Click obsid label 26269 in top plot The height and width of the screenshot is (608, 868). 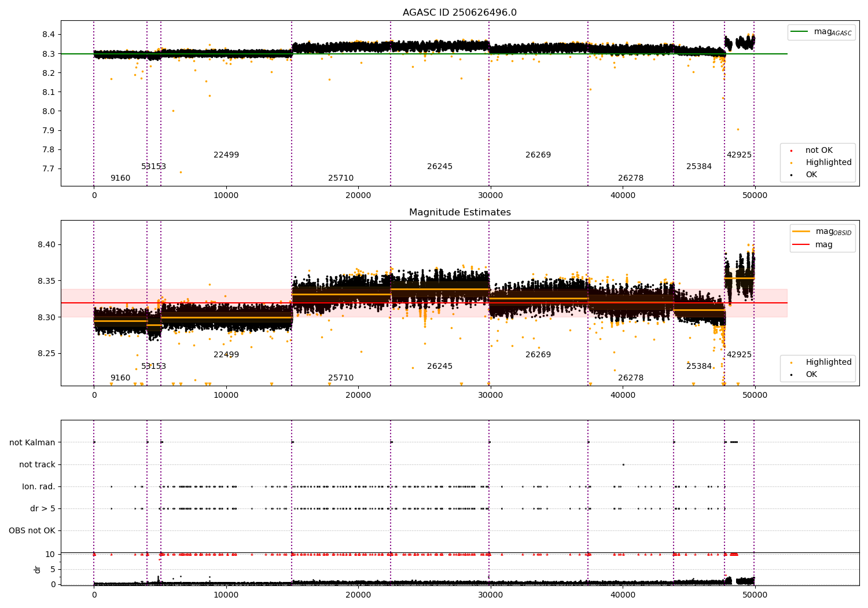[538, 155]
